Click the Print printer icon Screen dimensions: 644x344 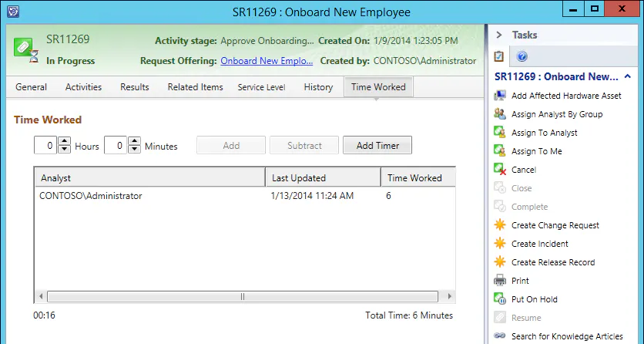tap(500, 280)
